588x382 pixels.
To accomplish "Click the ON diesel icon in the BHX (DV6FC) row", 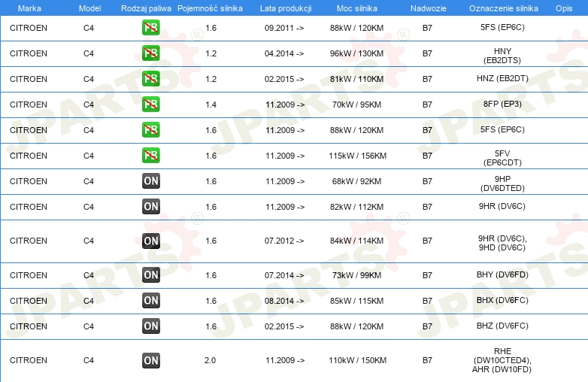I will point(150,300).
